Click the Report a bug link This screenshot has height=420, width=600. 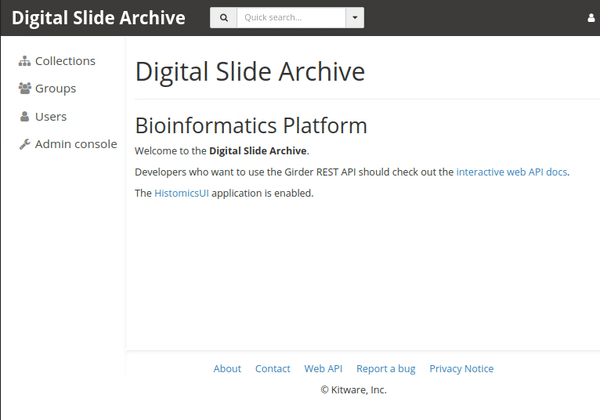[x=386, y=369]
